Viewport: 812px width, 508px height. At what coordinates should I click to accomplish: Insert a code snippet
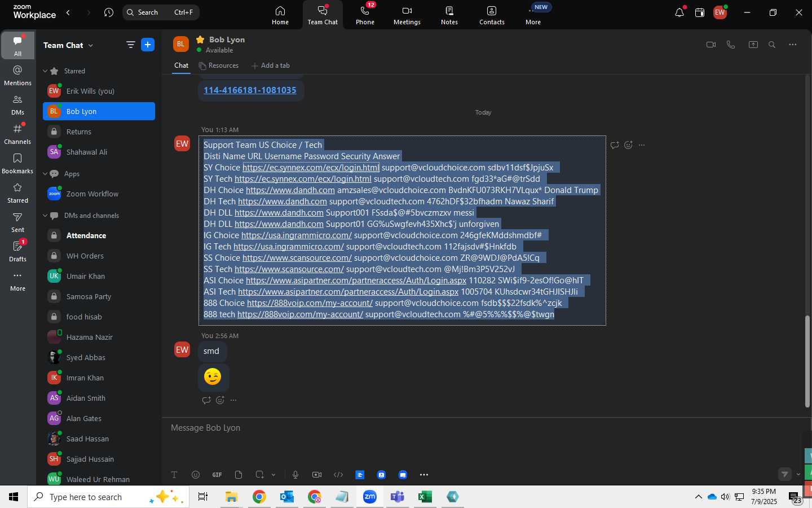(338, 475)
